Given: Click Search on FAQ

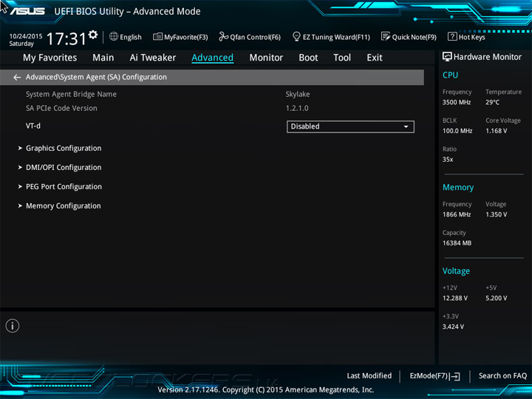Looking at the screenshot, I should coord(502,376).
